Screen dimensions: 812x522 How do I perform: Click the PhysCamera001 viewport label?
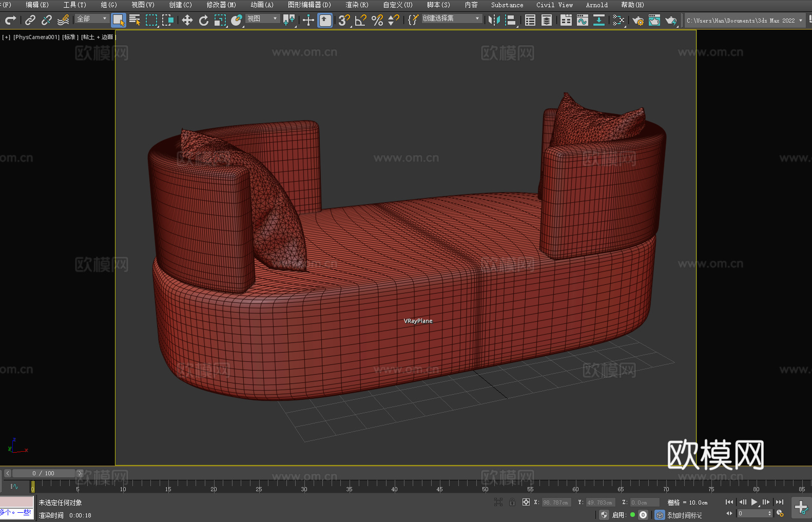tap(36, 37)
